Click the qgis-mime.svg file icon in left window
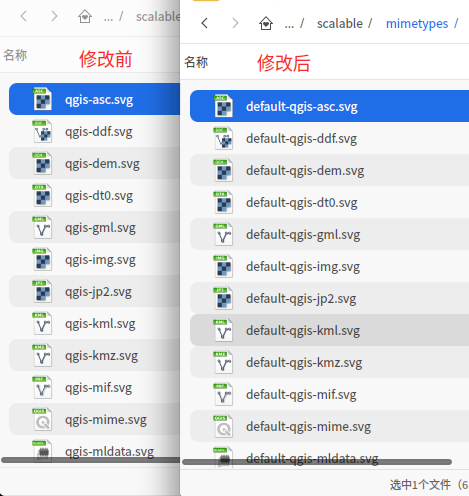This screenshot has height=496, width=469. 42,419
